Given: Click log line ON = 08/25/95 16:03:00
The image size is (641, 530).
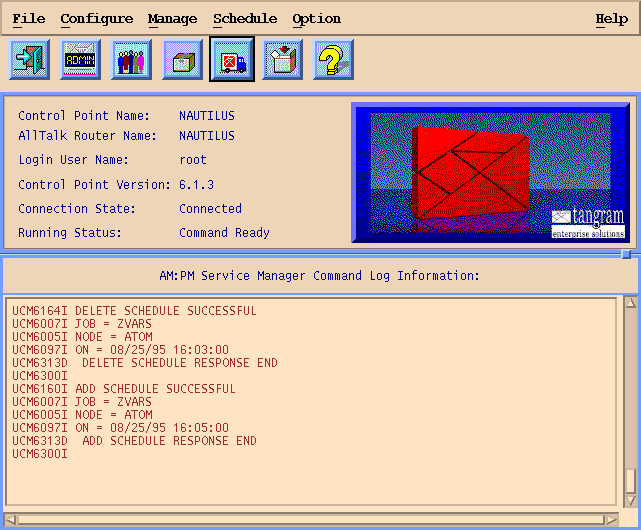Looking at the screenshot, I should tap(120, 350).
